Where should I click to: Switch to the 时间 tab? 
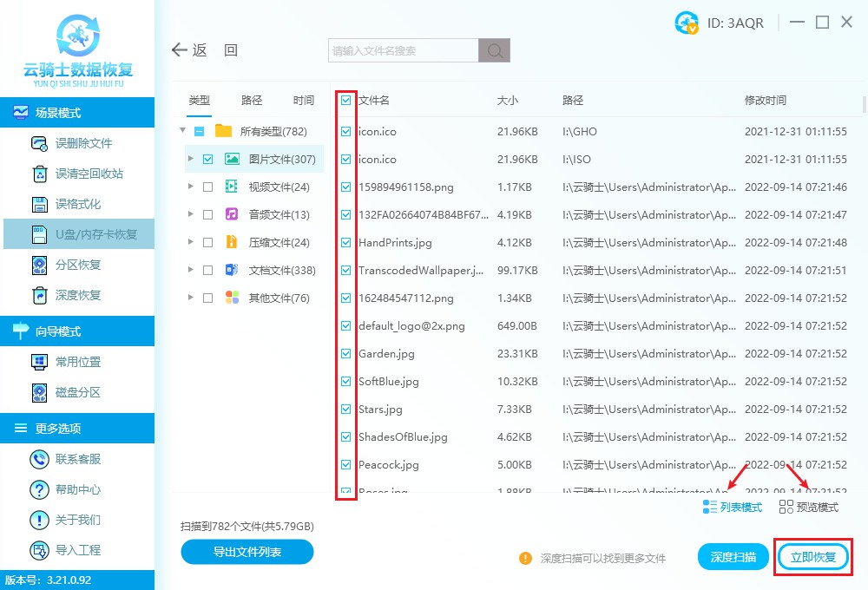[x=303, y=100]
